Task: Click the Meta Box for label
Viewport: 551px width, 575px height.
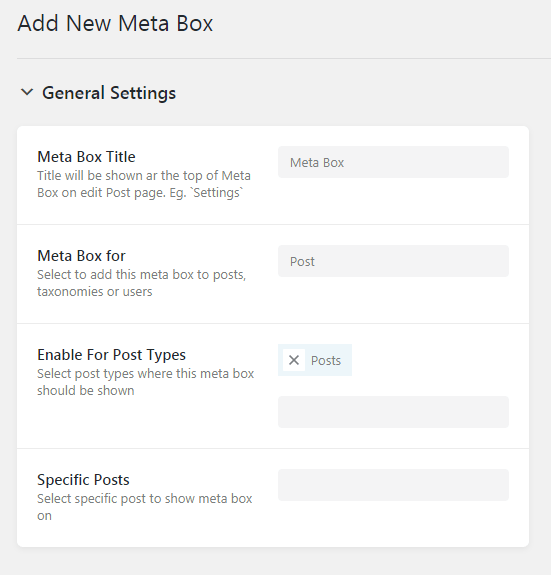Action: click(x=81, y=256)
